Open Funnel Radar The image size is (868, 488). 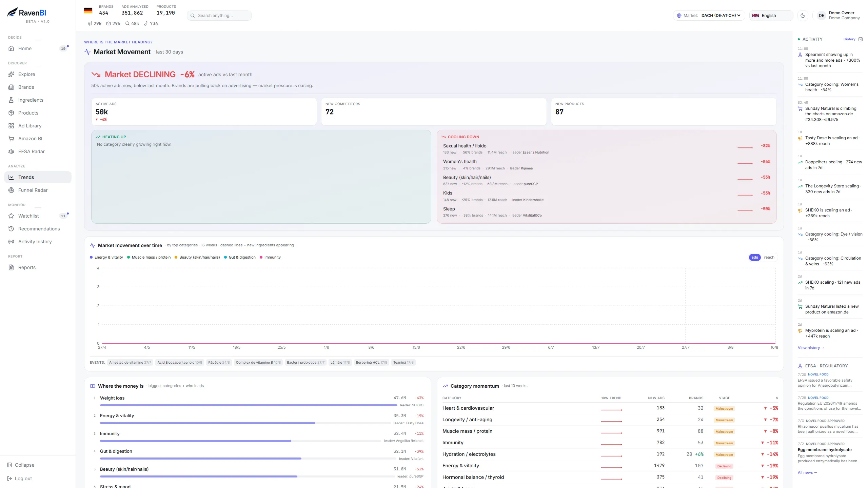tap(38, 190)
